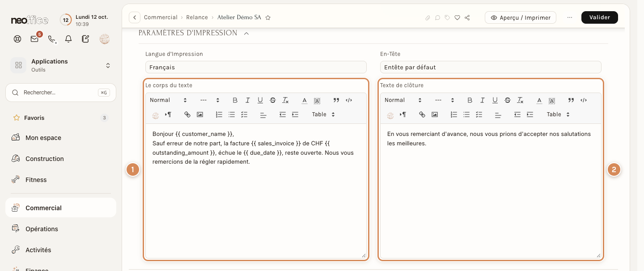Open text color picker in Le corps du texte editor
The height and width of the screenshot is (271, 644).
point(305,100)
